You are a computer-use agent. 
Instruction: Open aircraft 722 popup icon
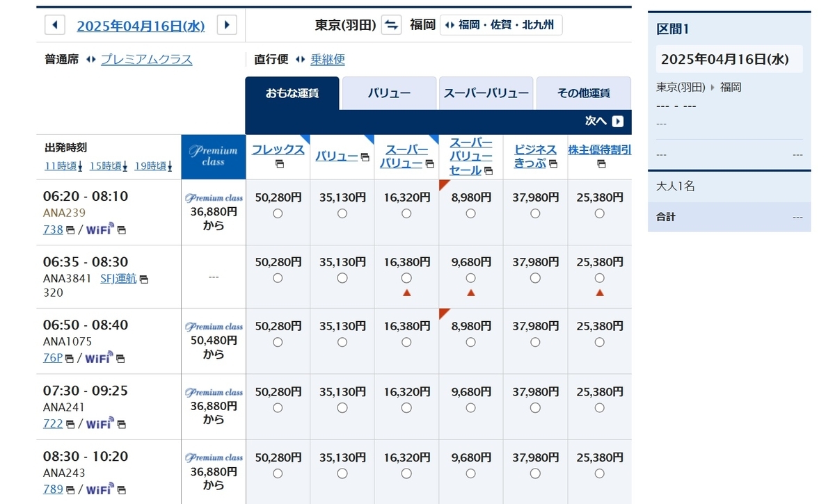point(70,423)
